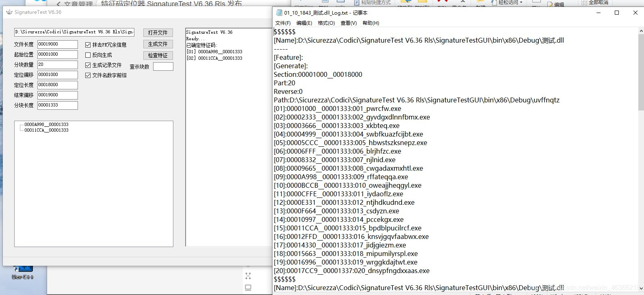The width and height of the screenshot is (644, 295).
Task: Click the 检查特征 button
Action: click(x=158, y=55)
